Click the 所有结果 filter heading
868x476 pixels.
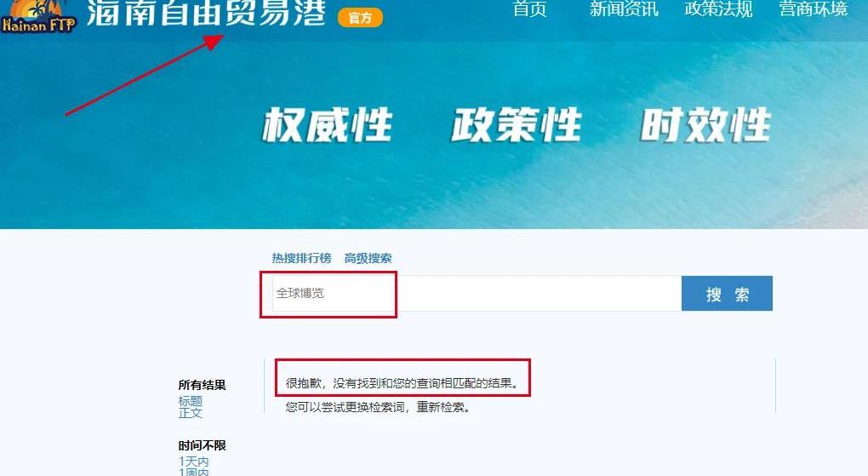tap(202, 385)
